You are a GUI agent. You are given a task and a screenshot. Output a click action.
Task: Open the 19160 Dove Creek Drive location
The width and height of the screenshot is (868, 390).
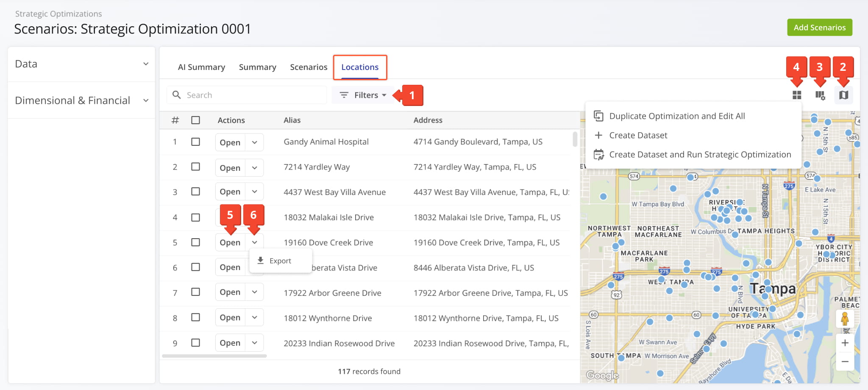click(230, 242)
